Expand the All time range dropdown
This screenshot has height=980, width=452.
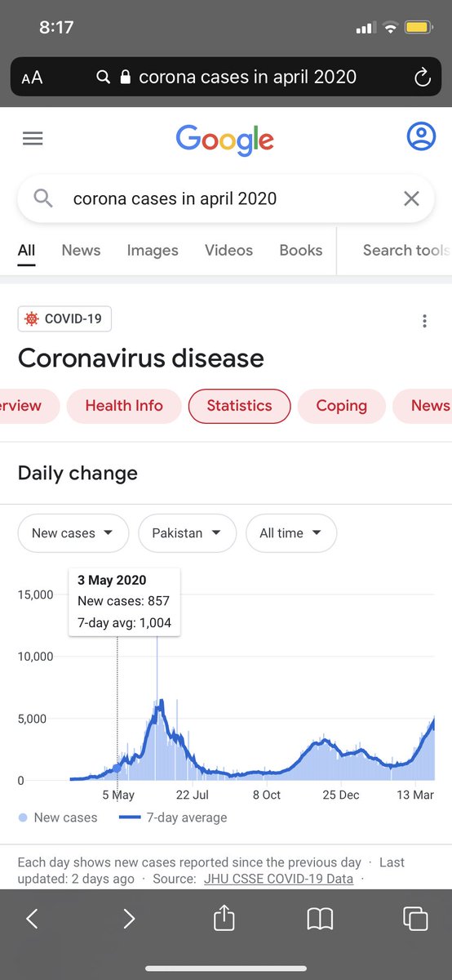tap(291, 533)
